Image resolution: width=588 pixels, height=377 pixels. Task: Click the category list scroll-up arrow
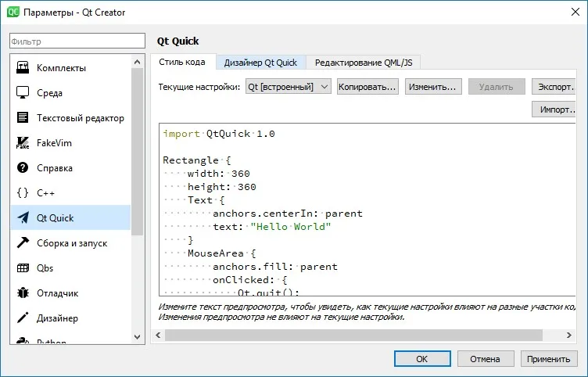click(x=138, y=62)
